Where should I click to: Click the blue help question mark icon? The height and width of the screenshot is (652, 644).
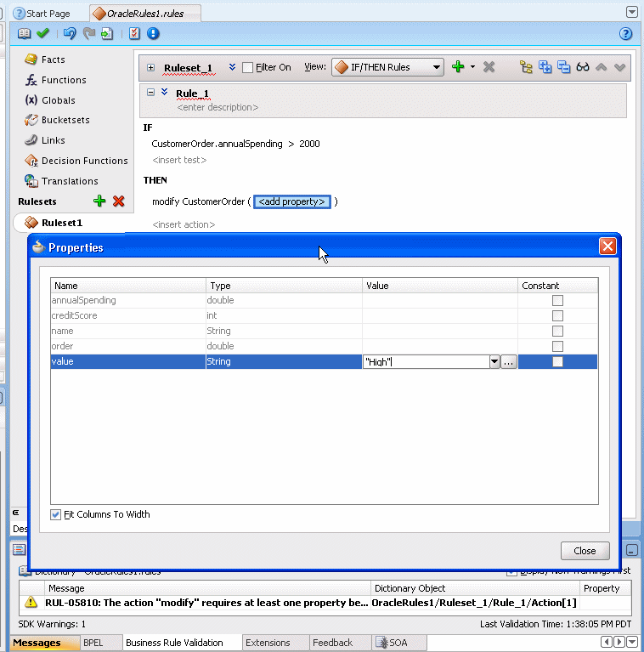coord(626,34)
